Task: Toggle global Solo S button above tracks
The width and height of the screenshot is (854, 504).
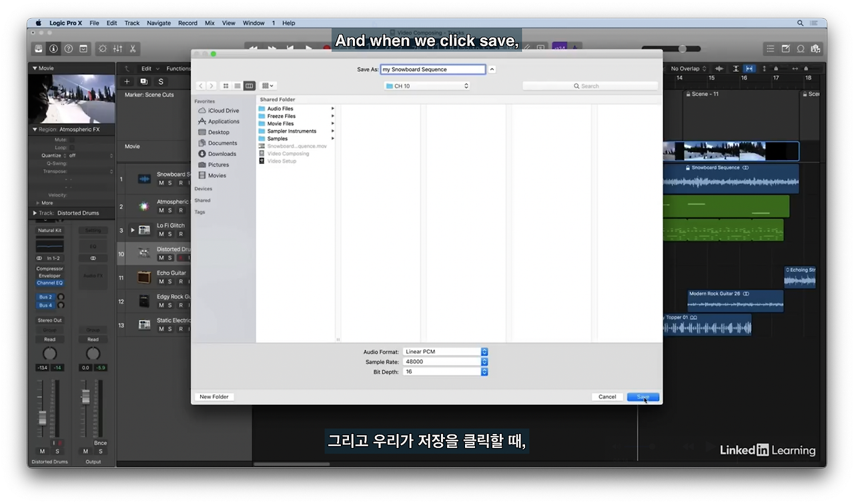Action: pos(161,81)
